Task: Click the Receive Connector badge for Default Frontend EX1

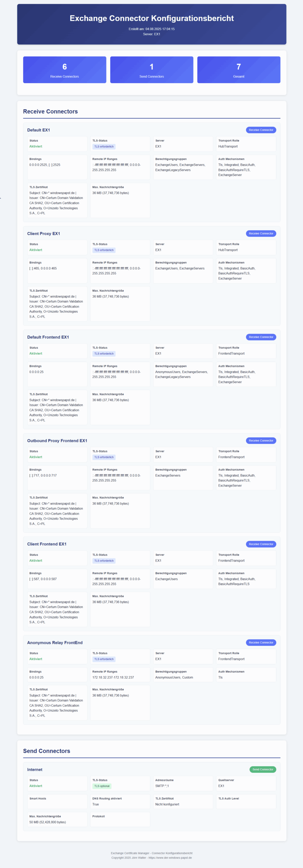Action: [261, 337]
